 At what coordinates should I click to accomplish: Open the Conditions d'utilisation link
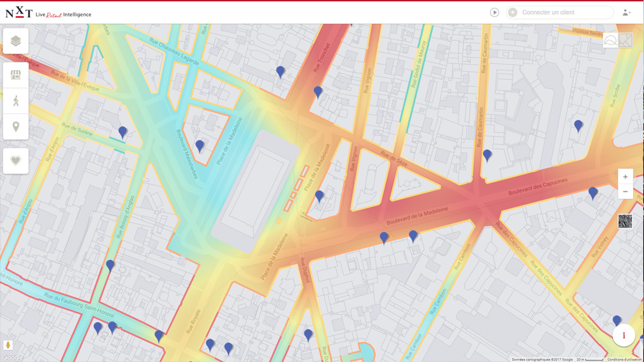tap(624, 359)
